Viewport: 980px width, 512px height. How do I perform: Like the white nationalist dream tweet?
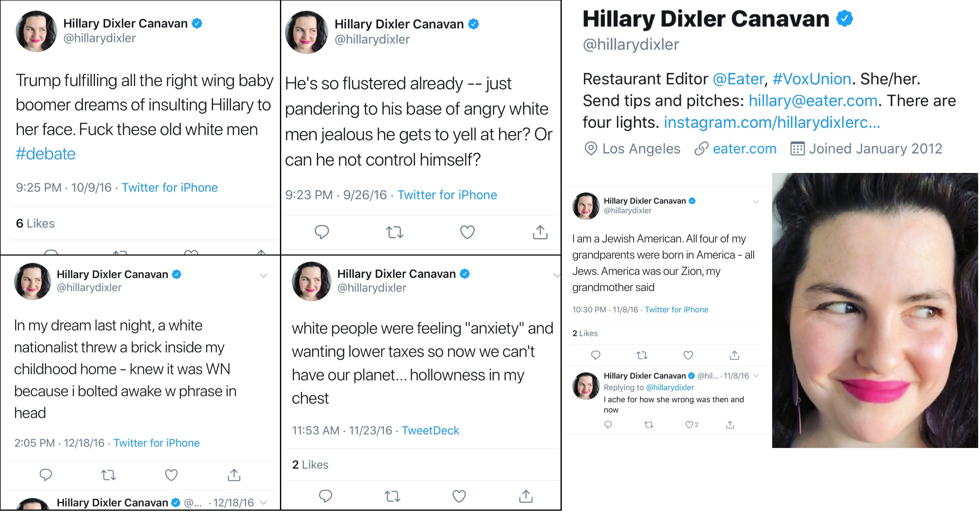tap(171, 475)
